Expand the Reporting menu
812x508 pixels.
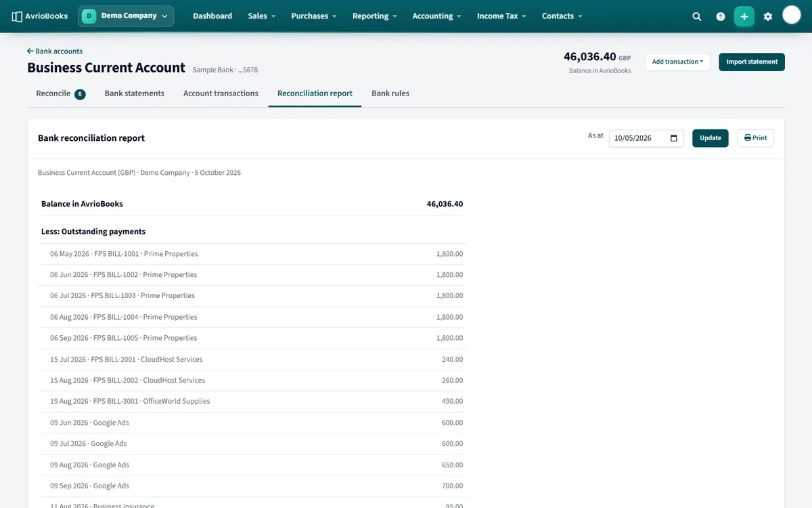[375, 16]
